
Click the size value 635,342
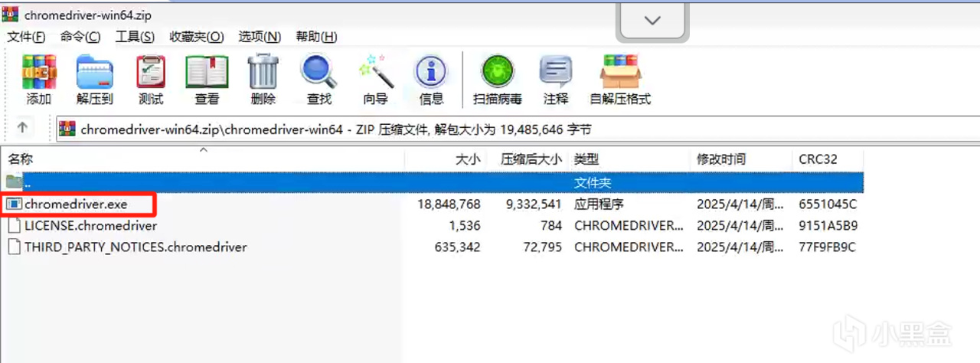click(458, 247)
